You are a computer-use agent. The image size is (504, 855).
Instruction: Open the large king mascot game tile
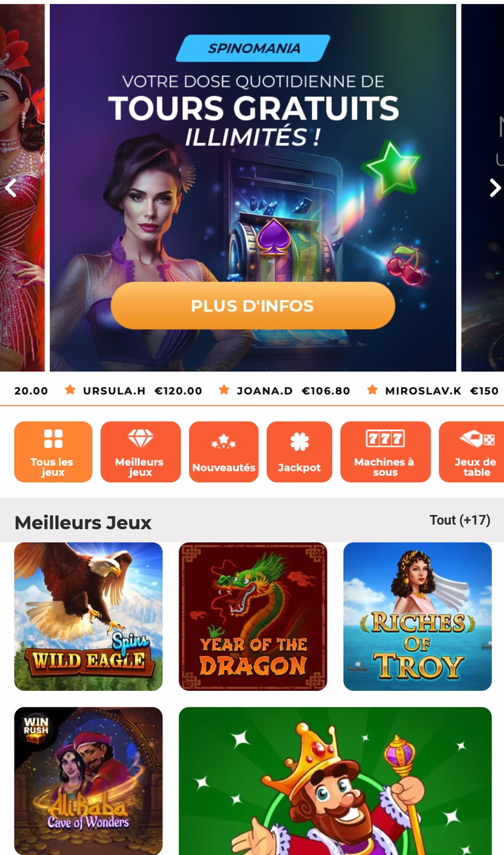(x=335, y=781)
